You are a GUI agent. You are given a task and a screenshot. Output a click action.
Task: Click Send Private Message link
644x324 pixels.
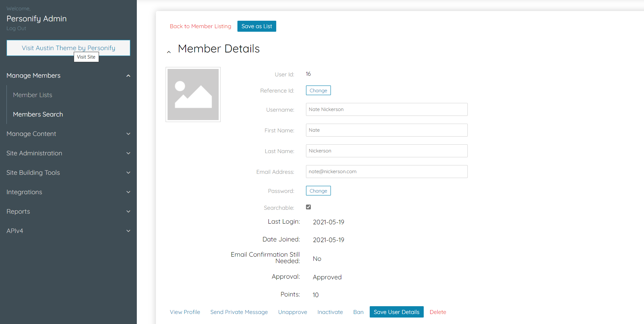point(239,312)
